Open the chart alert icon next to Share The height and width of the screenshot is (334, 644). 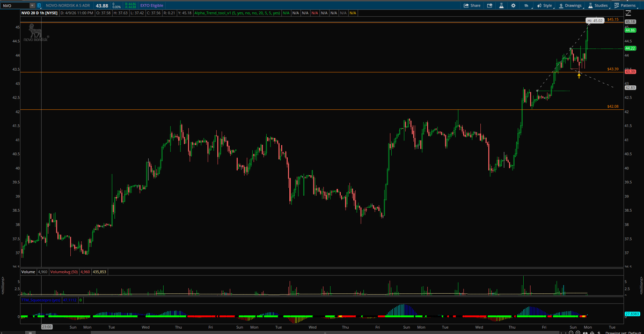[x=489, y=5]
